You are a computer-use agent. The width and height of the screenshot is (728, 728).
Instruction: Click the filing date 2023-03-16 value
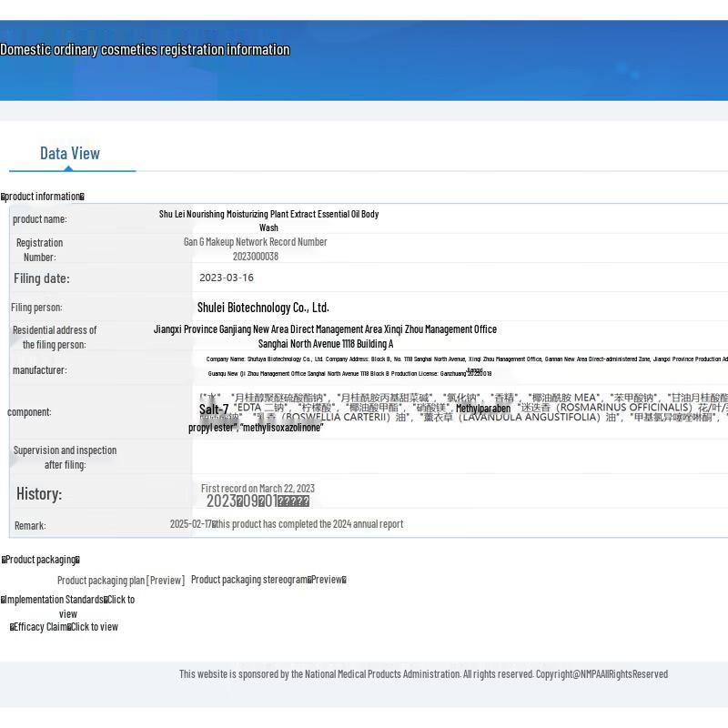227,278
